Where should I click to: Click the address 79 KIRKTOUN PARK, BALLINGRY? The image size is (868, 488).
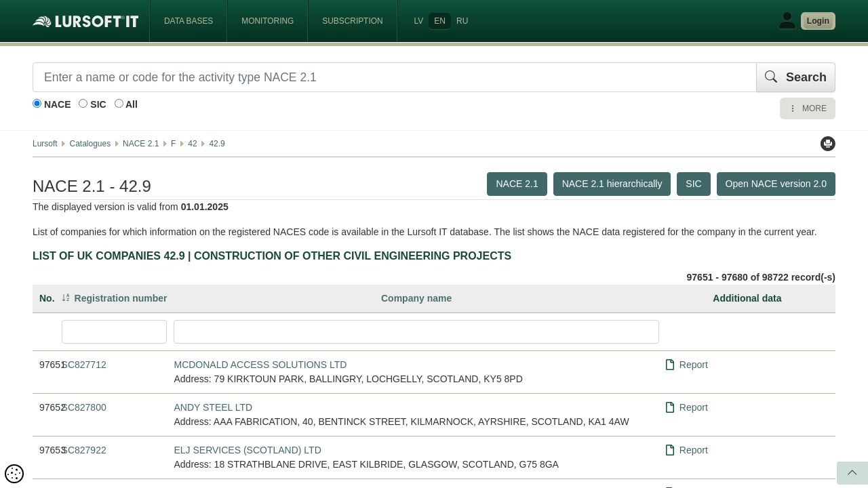coord(349,379)
